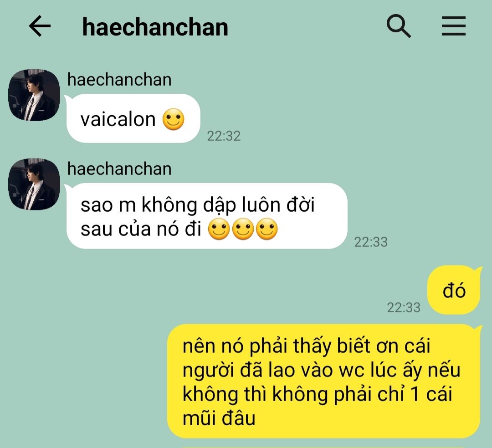Tap the 22:32 timestamp

(224, 136)
